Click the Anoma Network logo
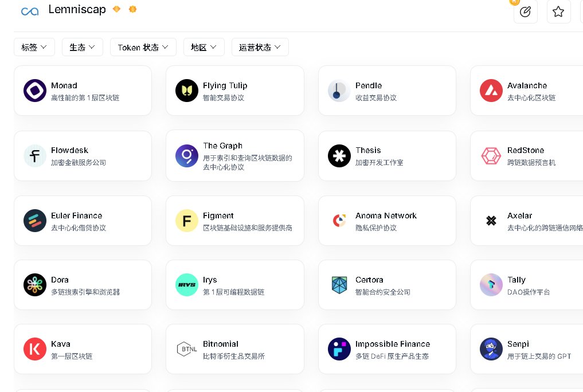Viewport: 583px width, 392px height. pos(339,221)
